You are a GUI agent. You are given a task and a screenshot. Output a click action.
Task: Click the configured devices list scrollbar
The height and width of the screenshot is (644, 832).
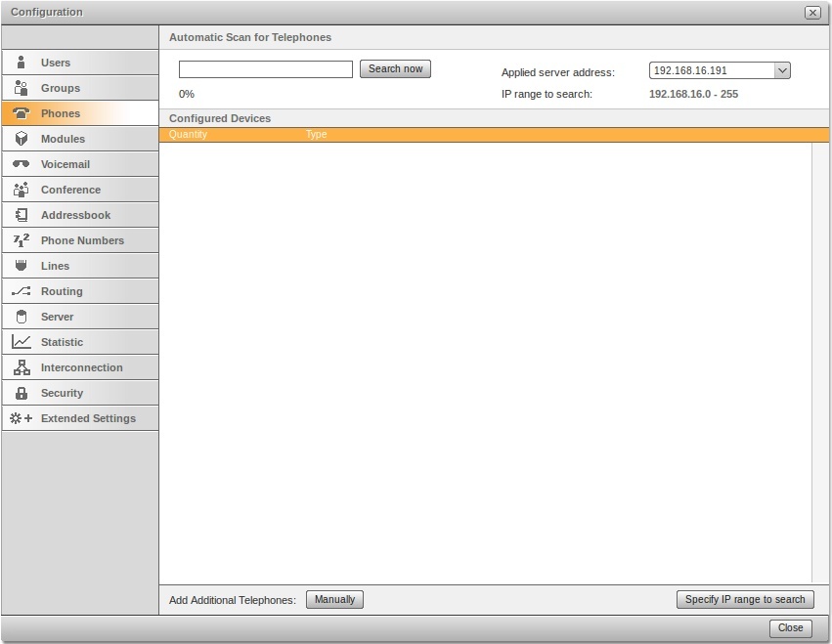click(820, 363)
